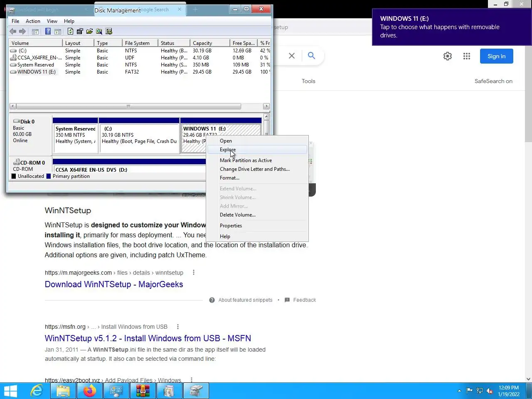Click the Google Sign in button
This screenshot has width=532, height=399.
497,56
